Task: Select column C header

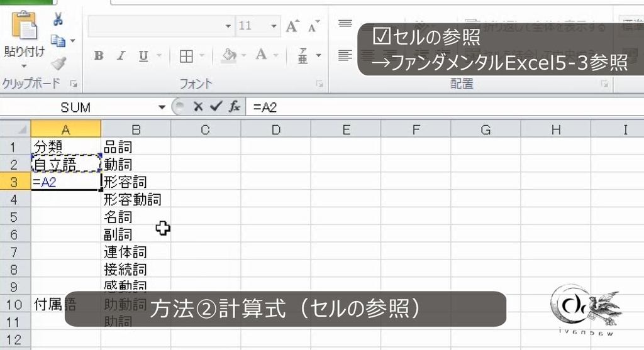Action: [206, 129]
